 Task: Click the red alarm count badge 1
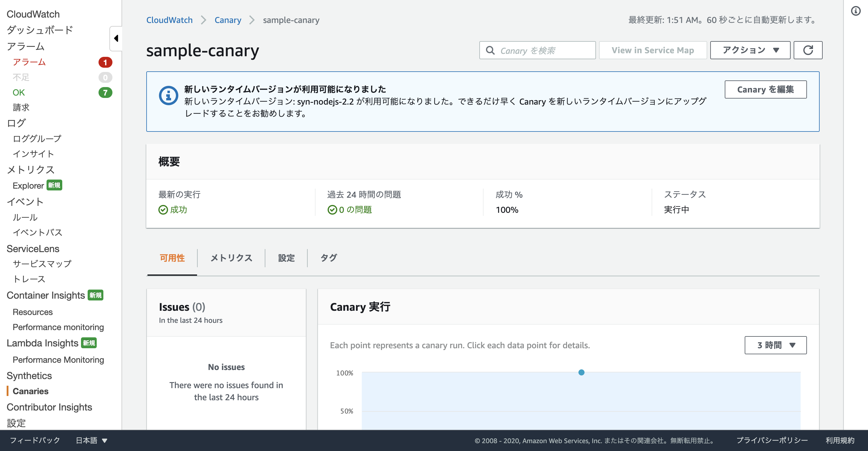tap(105, 62)
